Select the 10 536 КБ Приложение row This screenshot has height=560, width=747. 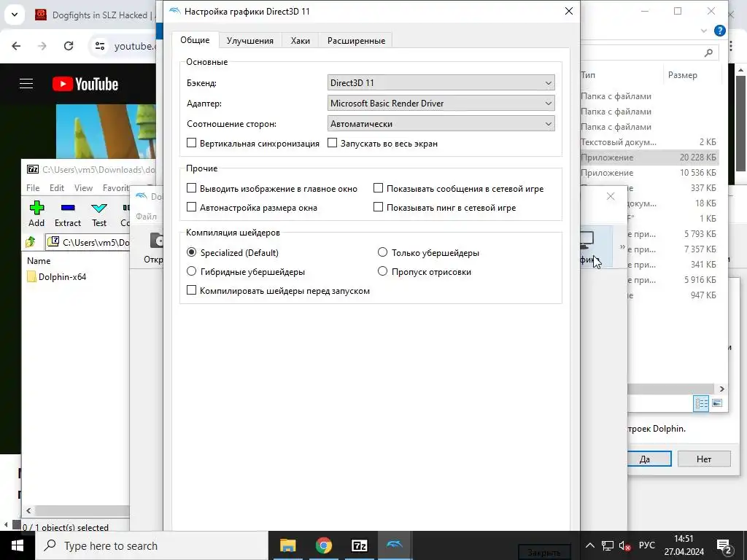649,173
